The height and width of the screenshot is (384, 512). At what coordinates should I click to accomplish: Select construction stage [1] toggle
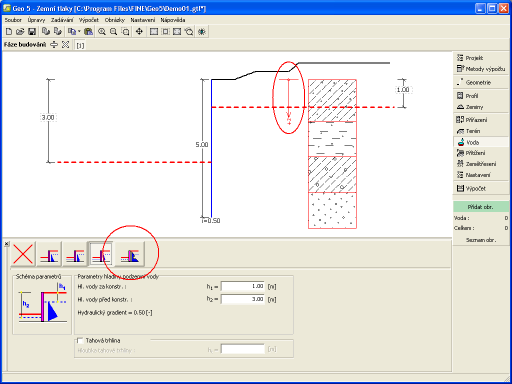80,45
